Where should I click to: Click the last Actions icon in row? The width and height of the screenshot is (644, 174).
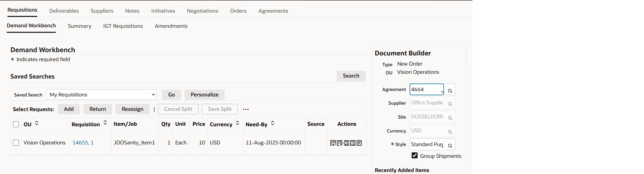point(359,143)
